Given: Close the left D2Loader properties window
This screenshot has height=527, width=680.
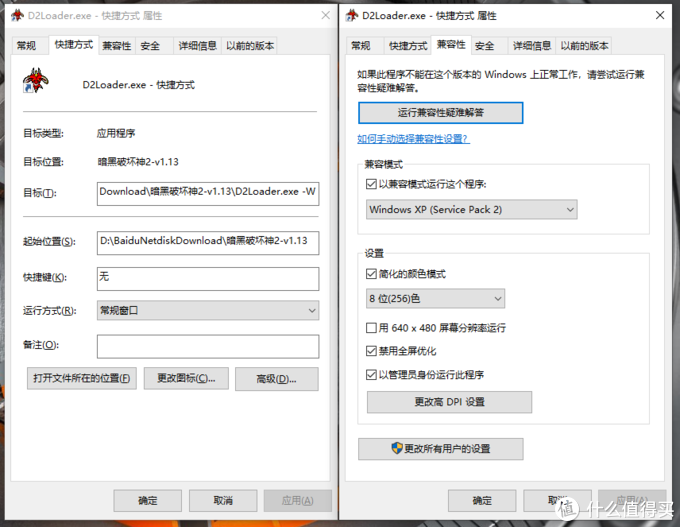Looking at the screenshot, I should [326, 15].
